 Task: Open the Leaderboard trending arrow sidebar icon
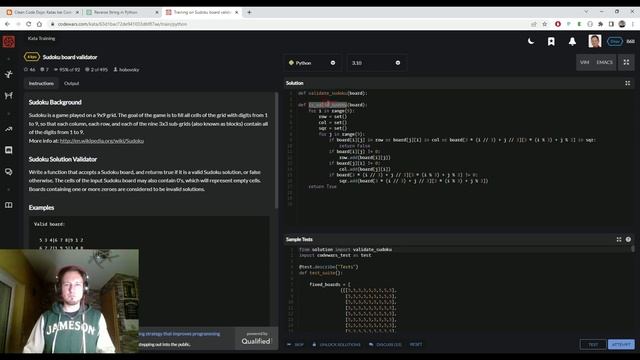click(x=9, y=129)
